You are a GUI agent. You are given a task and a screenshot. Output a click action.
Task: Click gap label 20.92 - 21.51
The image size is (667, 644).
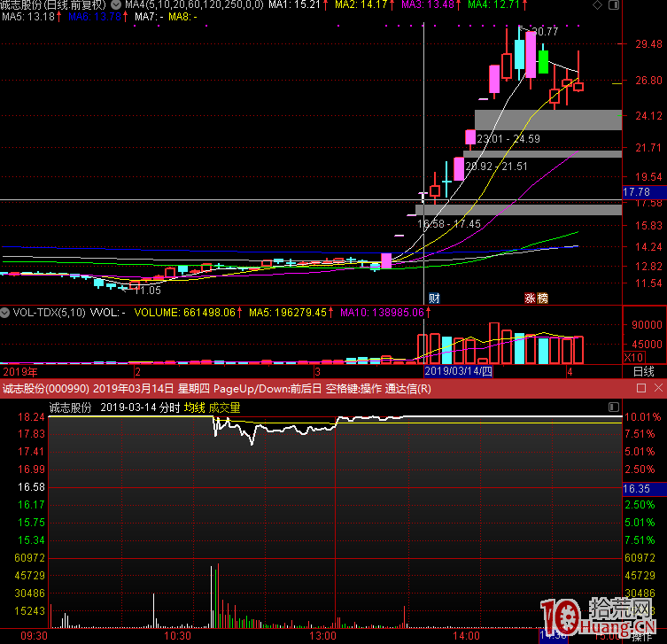(x=496, y=167)
